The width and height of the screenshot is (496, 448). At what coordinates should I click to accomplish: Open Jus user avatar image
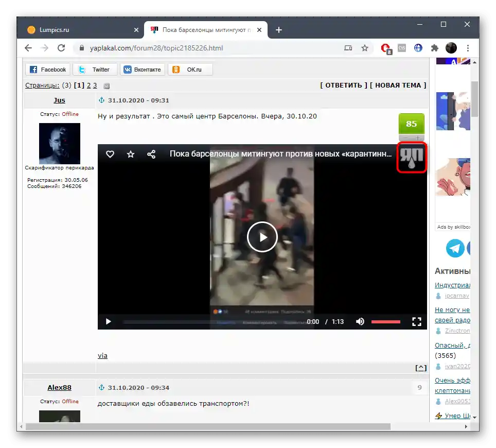(x=60, y=144)
